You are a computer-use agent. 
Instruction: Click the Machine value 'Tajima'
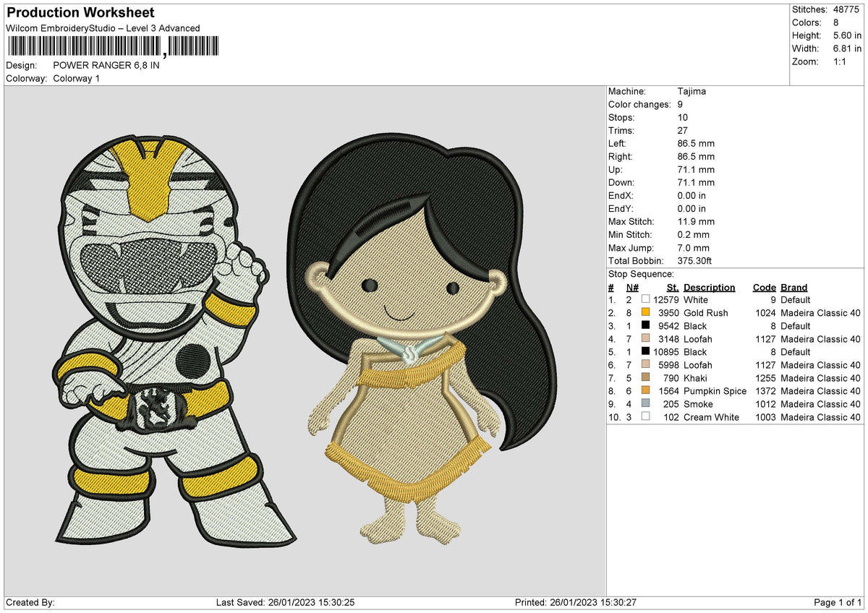point(692,91)
